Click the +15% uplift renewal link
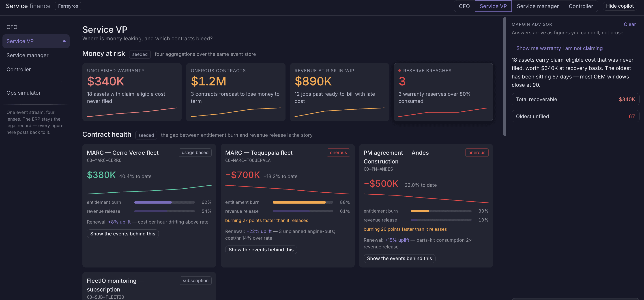This screenshot has width=644, height=300. [x=397, y=240]
